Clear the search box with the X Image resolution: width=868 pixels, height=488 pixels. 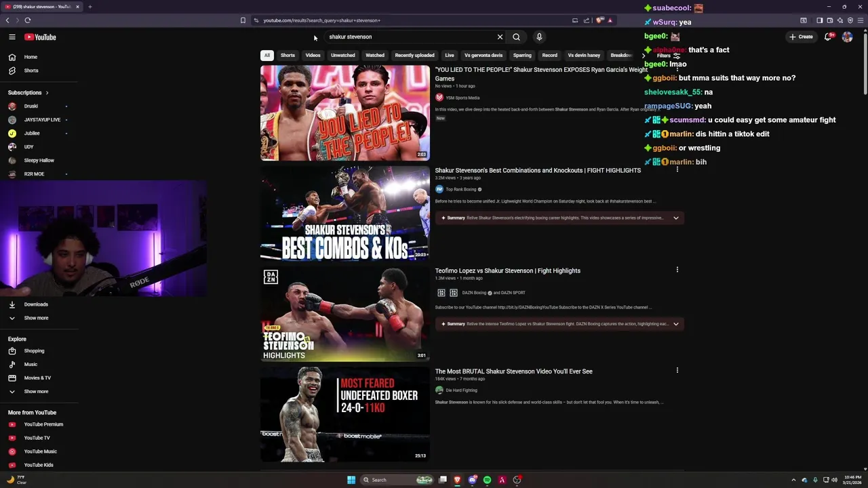[x=500, y=37]
